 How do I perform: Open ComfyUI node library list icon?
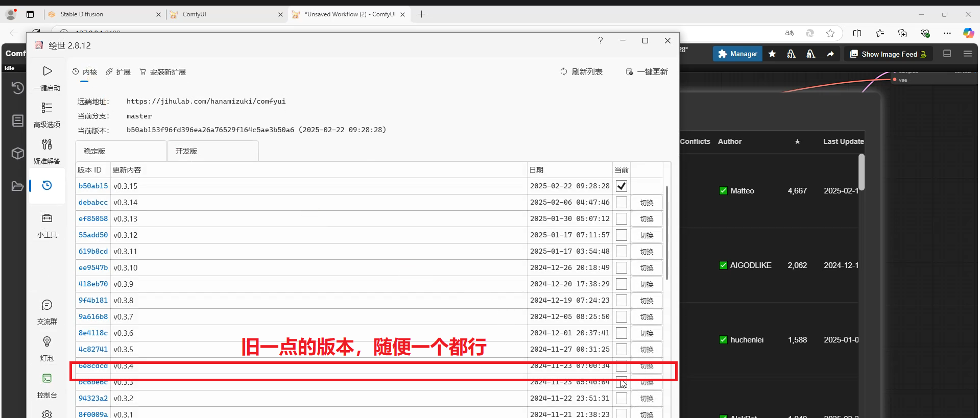tap(17, 120)
